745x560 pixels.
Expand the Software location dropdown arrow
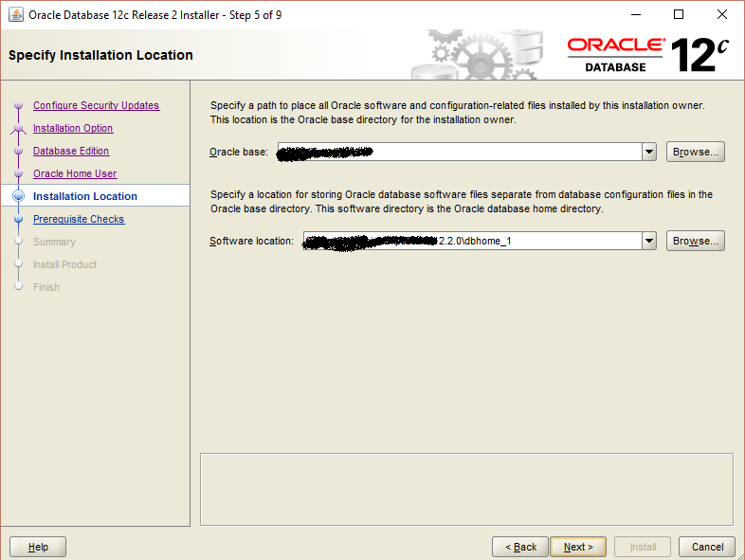click(x=649, y=242)
